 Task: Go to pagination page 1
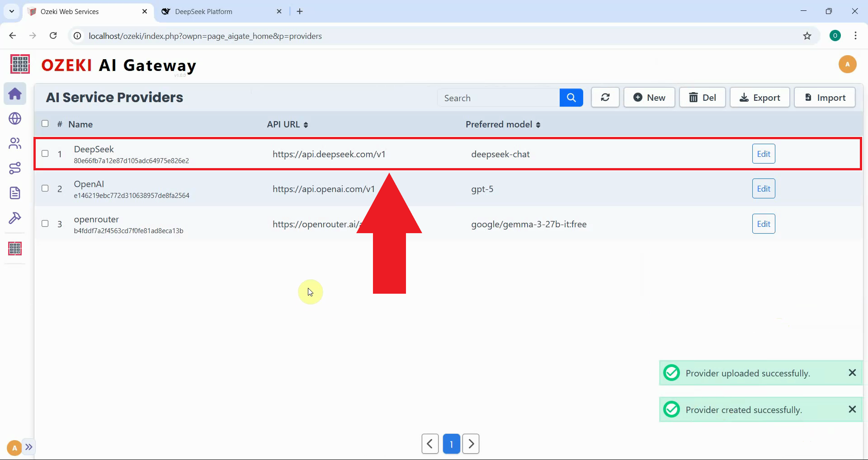pyautogui.click(x=451, y=444)
